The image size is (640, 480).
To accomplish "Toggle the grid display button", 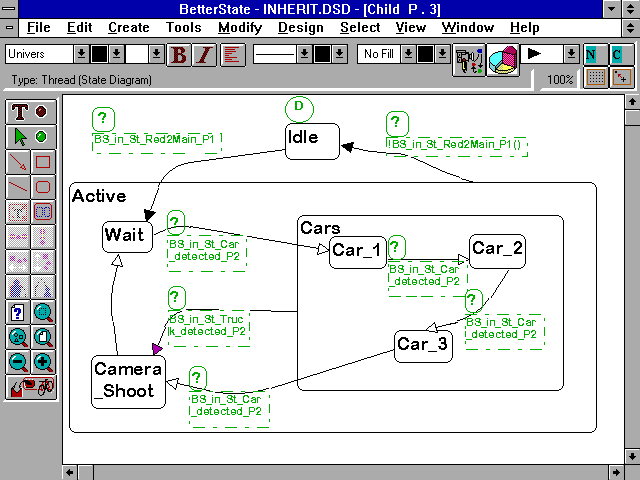I will (x=596, y=78).
